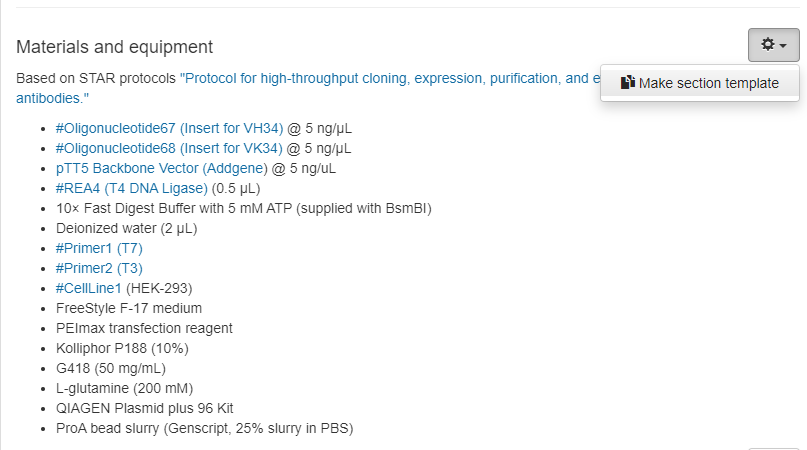Open #REA4 (T4 DNA Ligase) link

click(x=131, y=188)
